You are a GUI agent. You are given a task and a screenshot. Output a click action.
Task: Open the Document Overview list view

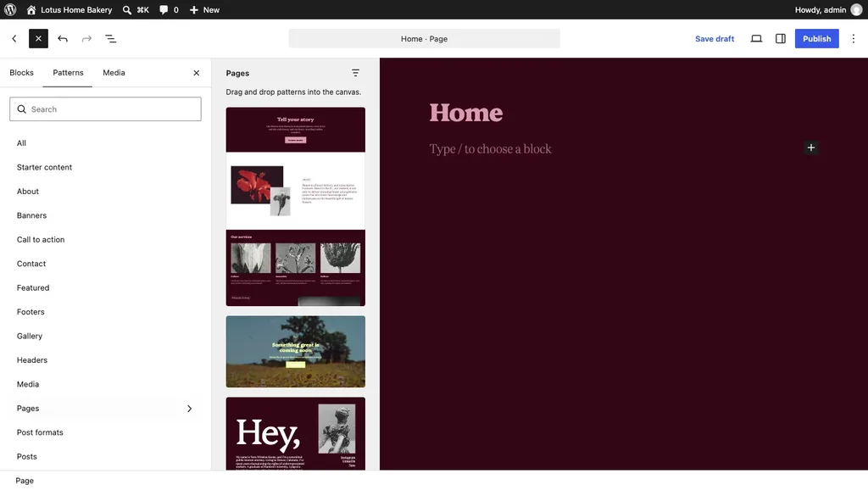[x=111, y=38]
